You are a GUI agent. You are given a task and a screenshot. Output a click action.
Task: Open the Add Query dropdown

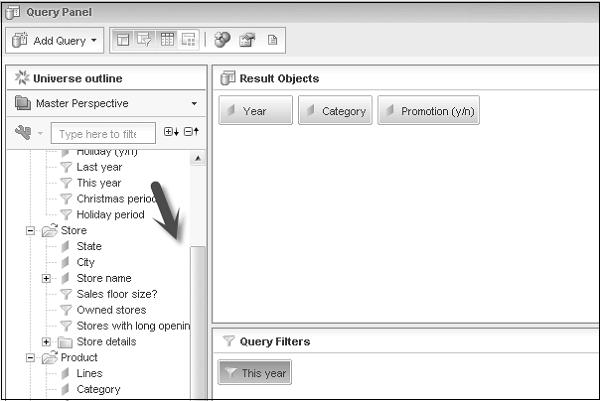click(54, 41)
